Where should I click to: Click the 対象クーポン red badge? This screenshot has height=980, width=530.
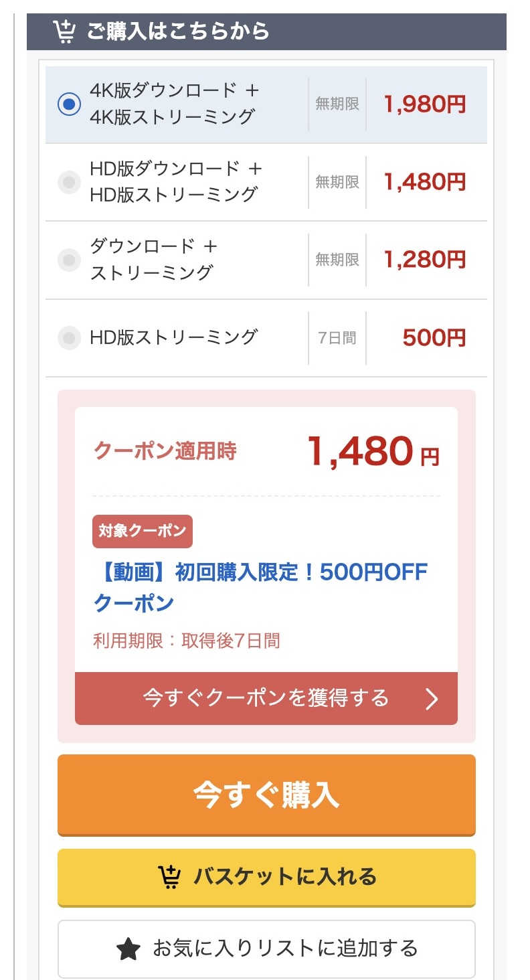point(142,532)
